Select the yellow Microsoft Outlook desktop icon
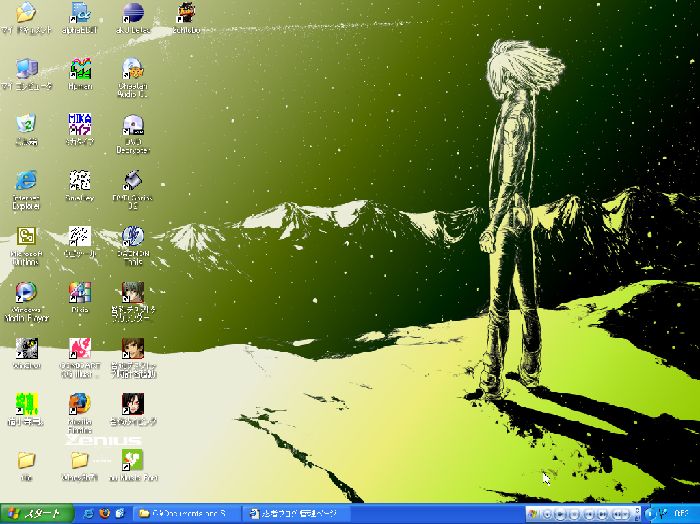Screen dimensions: 700x524 coord(26,236)
